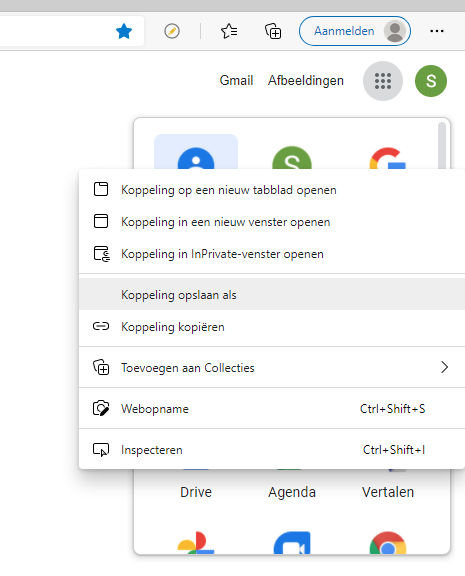Viewport: 465px width, 576px height.
Task: Open the Vertalen app
Action: 388,492
